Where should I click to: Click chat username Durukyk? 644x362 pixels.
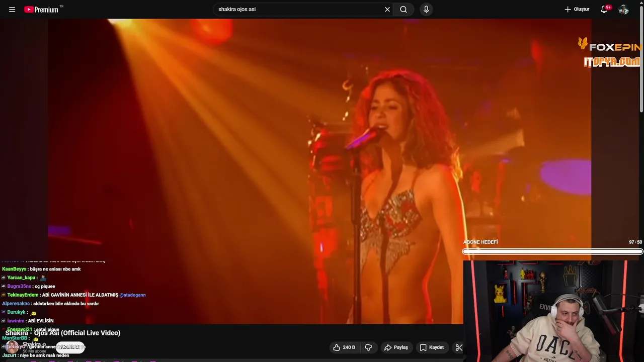(x=16, y=312)
